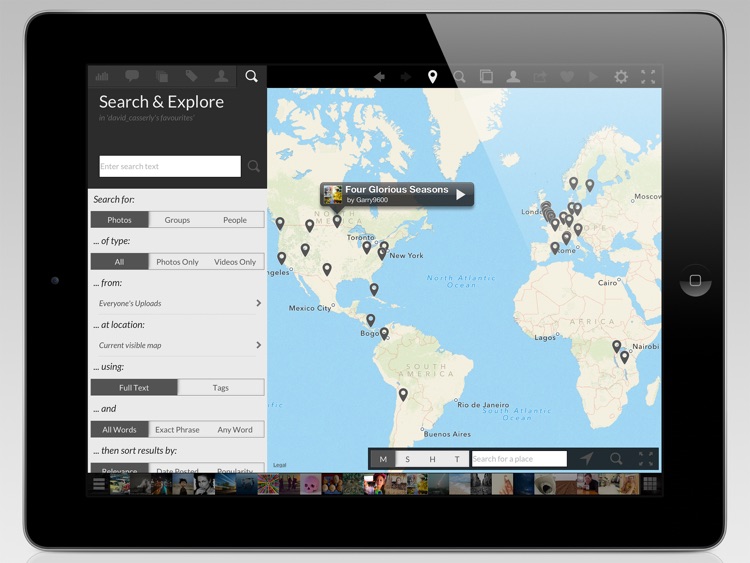Viewport: 750px width, 563px height.
Task: Sort results by Relevance
Action: 120,469
